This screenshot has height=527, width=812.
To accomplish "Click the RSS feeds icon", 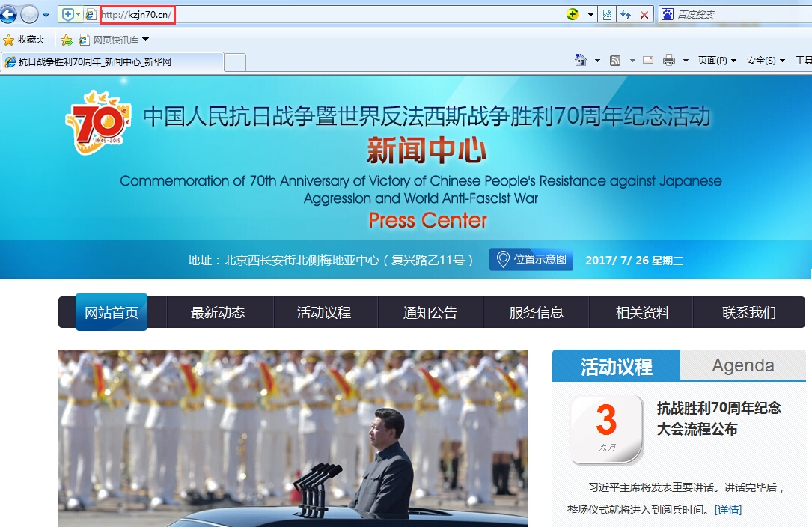I will 615,61.
